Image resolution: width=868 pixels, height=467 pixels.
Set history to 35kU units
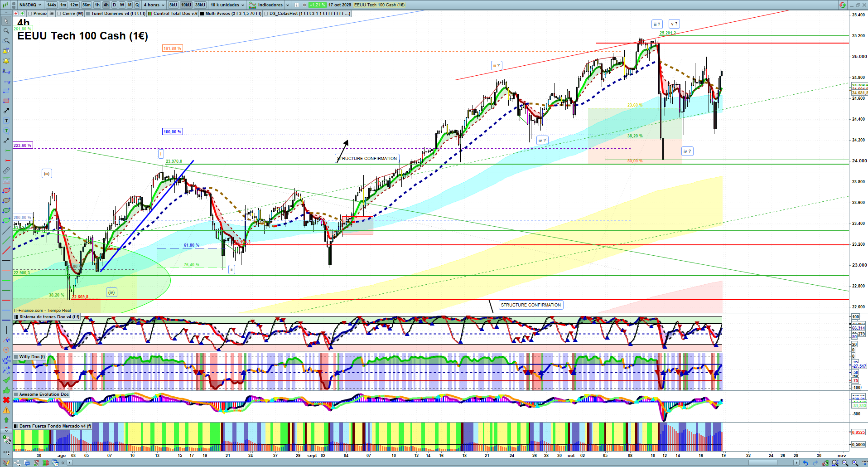200,5
